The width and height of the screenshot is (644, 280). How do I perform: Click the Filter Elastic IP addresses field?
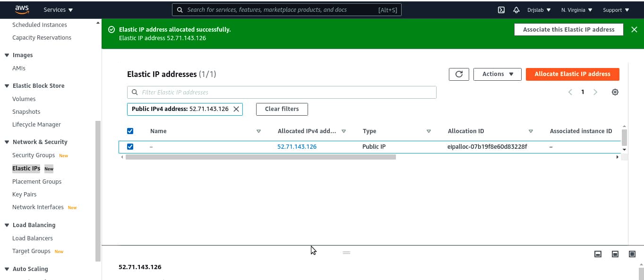[282, 93]
